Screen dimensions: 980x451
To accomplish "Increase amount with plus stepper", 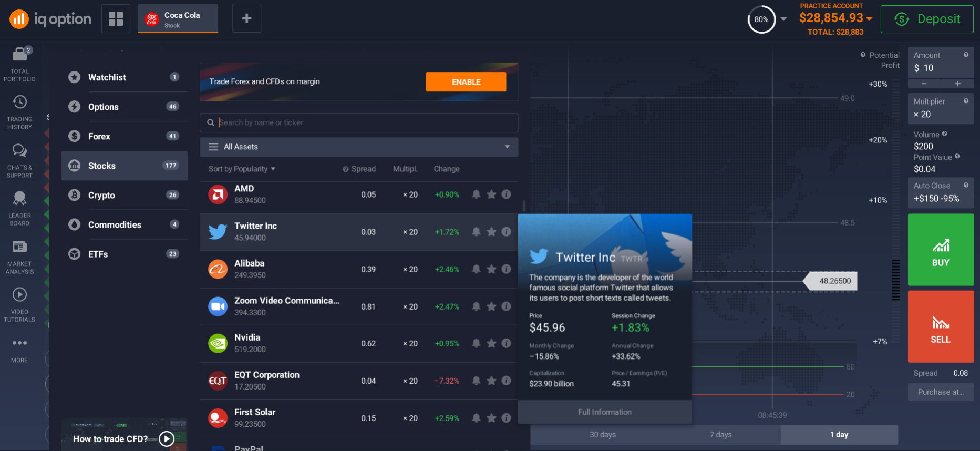I will pos(958,84).
